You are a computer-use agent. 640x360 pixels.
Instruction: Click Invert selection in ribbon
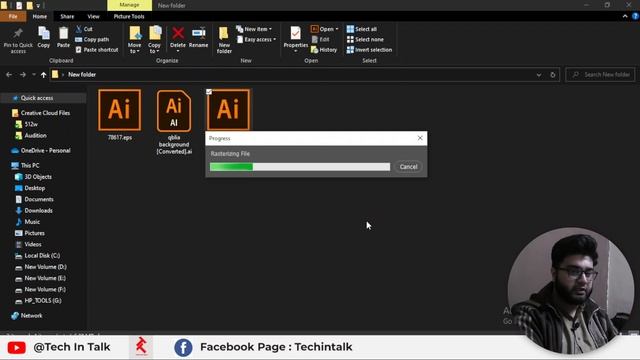click(x=369, y=50)
